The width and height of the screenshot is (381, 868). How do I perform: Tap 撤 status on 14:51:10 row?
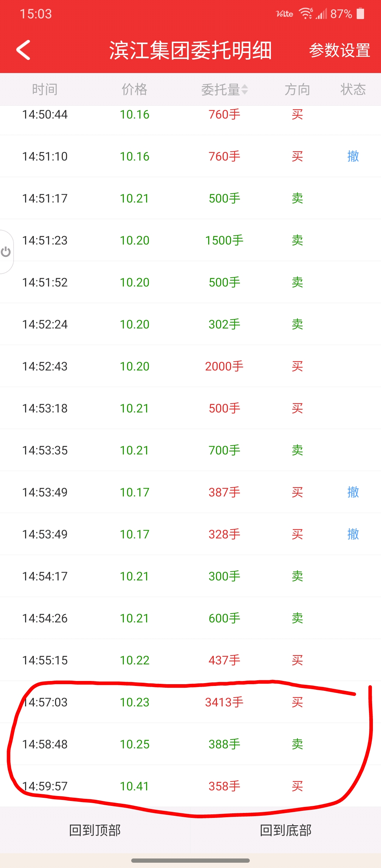(353, 156)
